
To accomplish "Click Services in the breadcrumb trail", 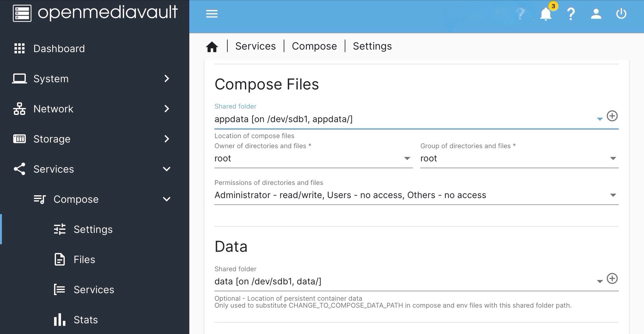I will coord(255,46).
